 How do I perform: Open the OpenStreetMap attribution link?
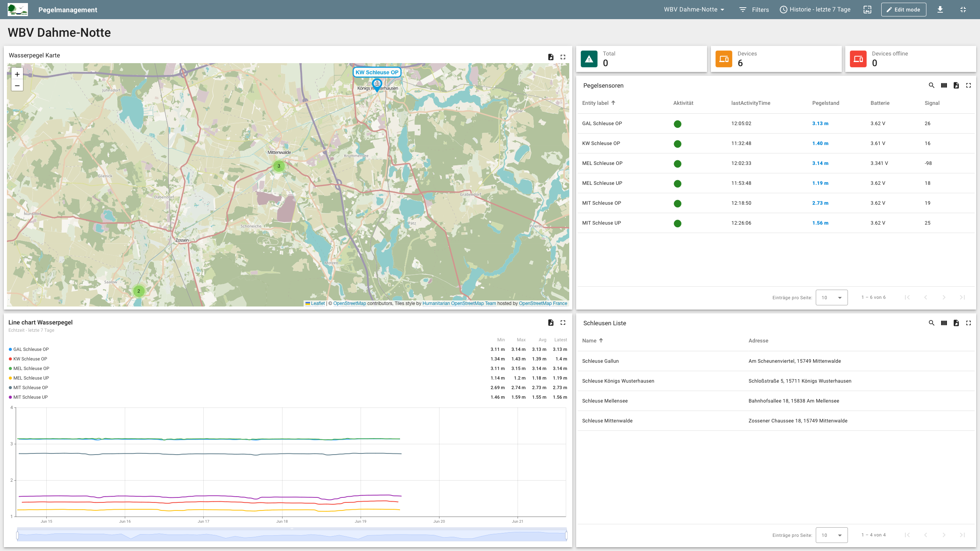pyautogui.click(x=349, y=303)
